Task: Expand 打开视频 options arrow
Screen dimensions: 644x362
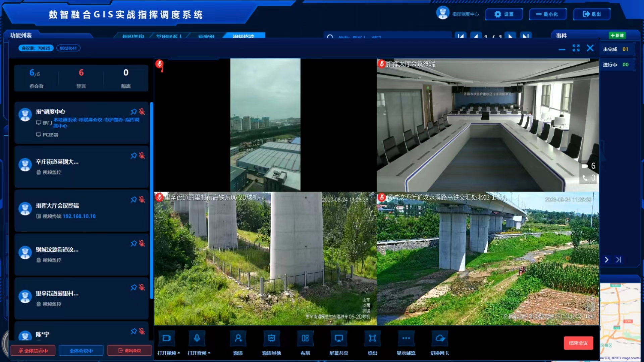Action: coord(179,353)
